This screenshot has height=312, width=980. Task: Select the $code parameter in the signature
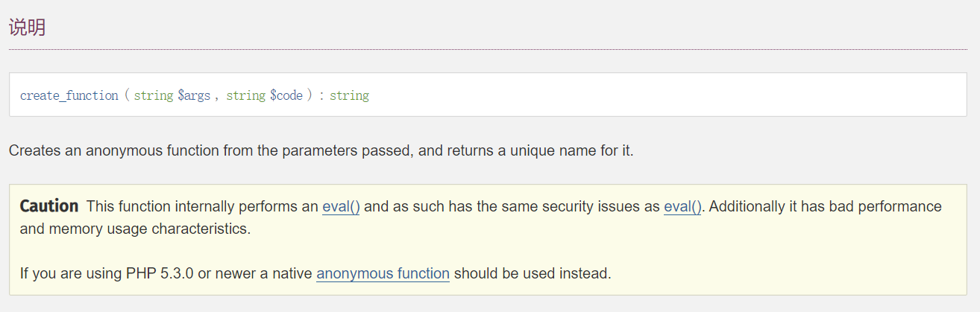click(x=286, y=95)
